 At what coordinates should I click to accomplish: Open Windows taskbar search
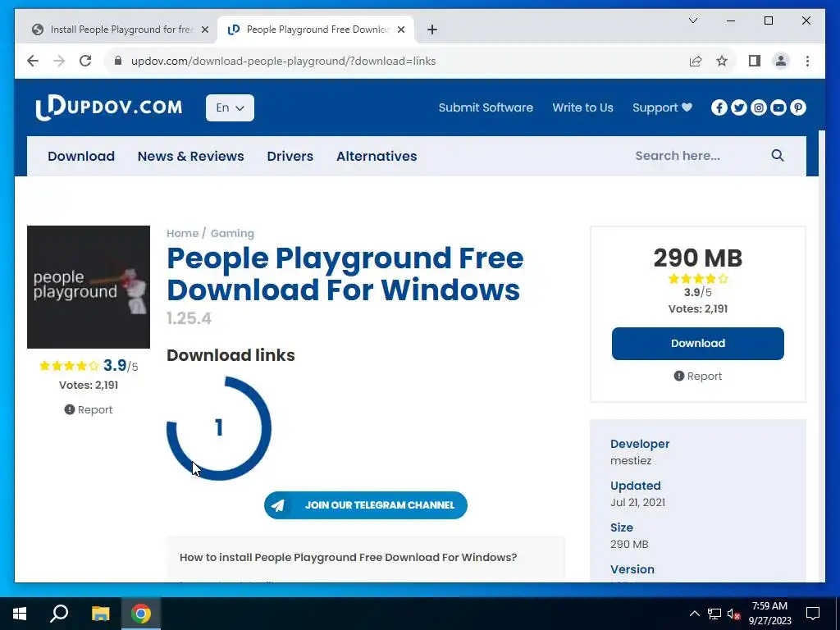point(59,614)
